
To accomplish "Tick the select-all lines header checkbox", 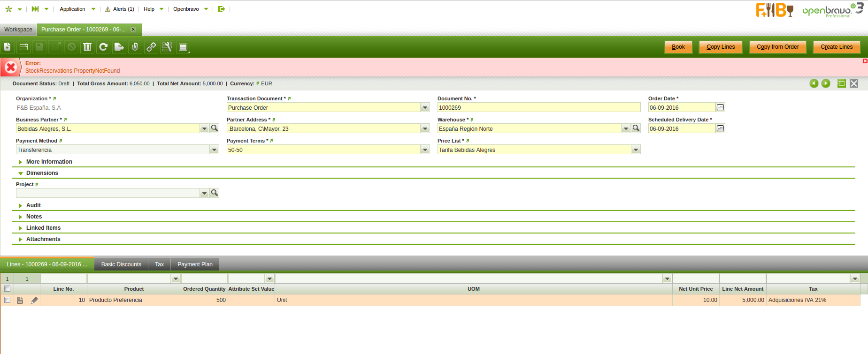I will click(x=7, y=289).
